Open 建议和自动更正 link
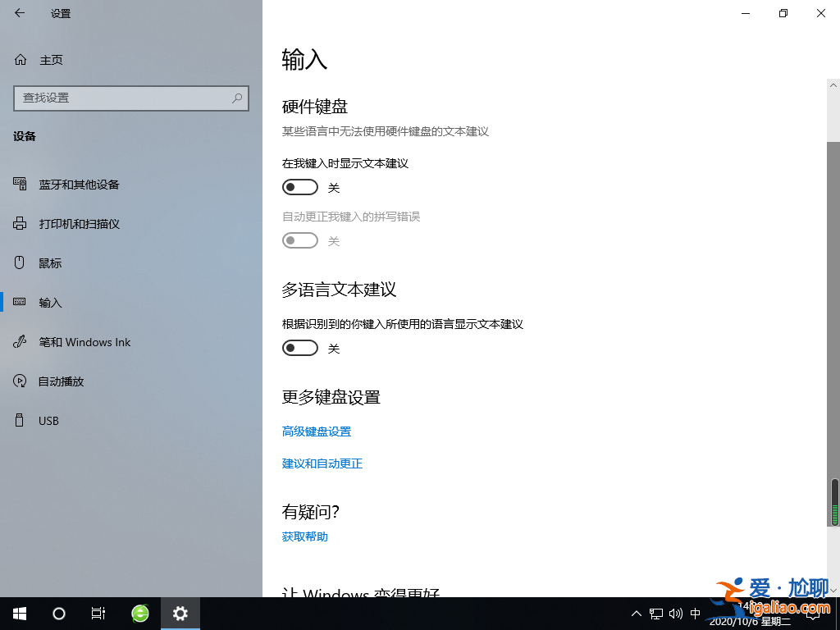This screenshot has height=630, width=840. click(322, 463)
